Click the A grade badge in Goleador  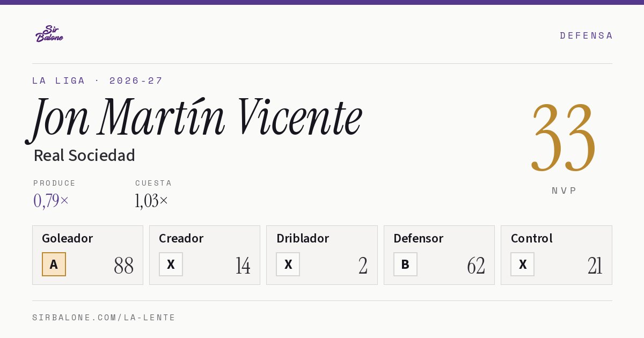pyautogui.click(x=54, y=264)
